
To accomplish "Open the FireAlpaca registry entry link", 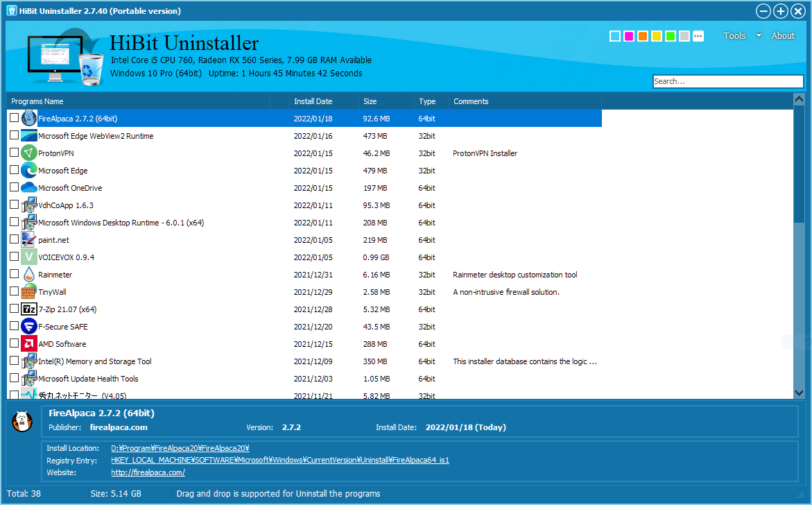I will [x=279, y=460].
